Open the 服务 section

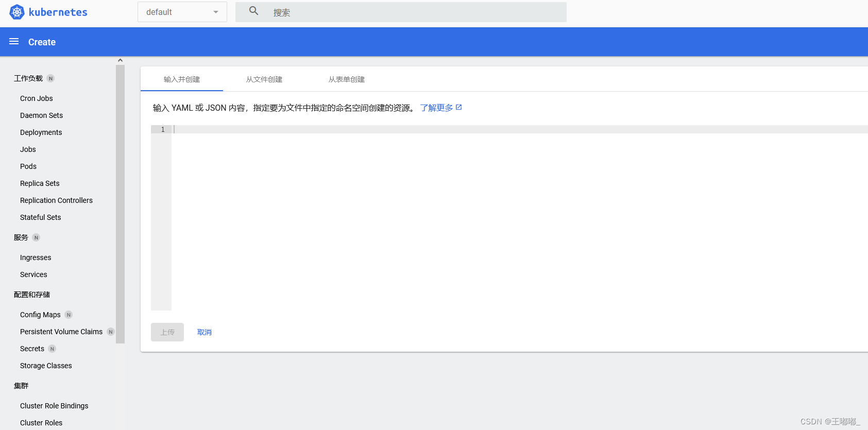pos(21,237)
